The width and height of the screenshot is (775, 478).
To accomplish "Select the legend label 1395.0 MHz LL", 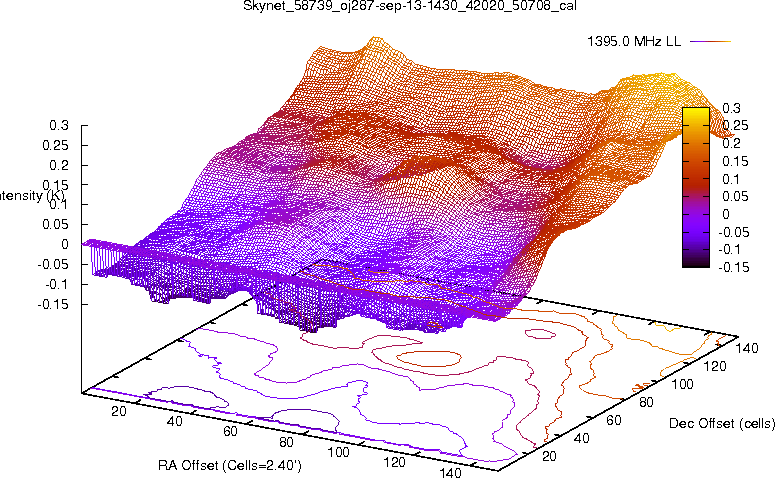I will (634, 42).
